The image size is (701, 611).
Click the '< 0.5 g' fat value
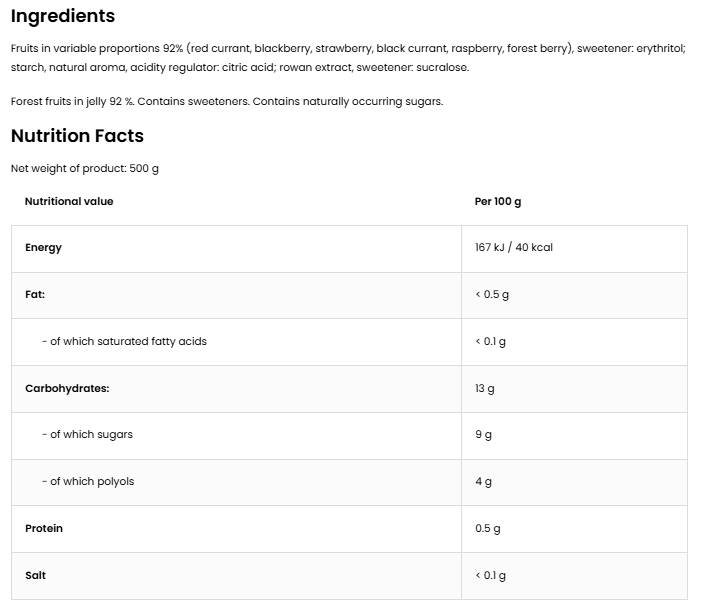pyautogui.click(x=492, y=295)
